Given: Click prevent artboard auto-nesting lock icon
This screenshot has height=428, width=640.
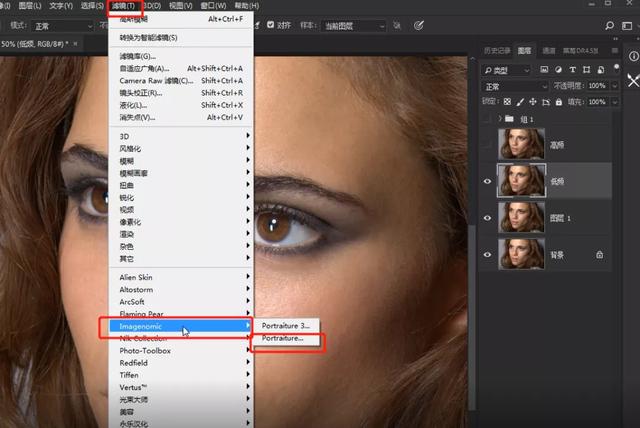Looking at the screenshot, I should pos(546,102).
